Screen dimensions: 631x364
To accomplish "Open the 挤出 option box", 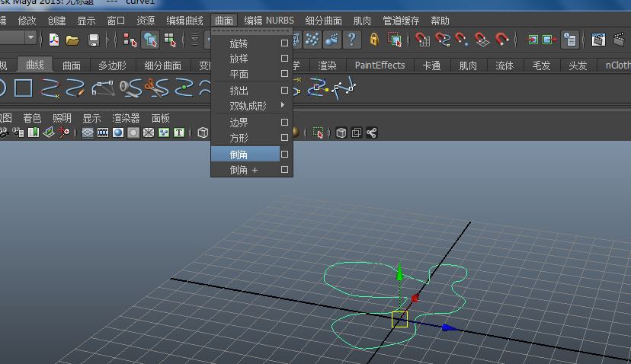I will [284, 90].
